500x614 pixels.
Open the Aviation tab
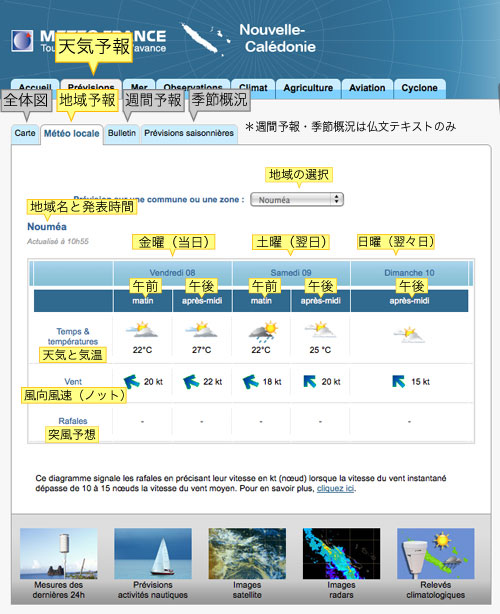point(367,88)
